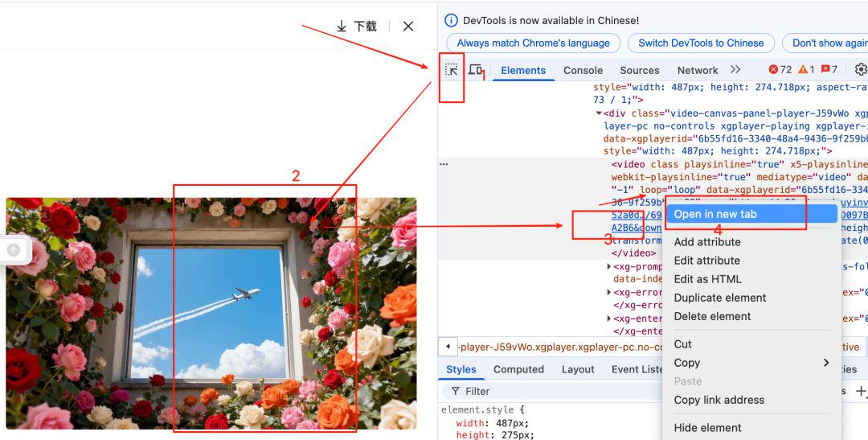Activate the inspect element picker icon
The width and height of the screenshot is (868, 440).
coord(452,70)
